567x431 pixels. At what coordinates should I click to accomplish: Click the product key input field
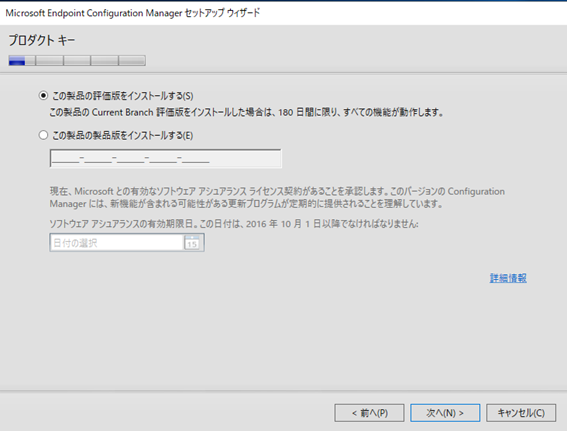click(x=166, y=158)
